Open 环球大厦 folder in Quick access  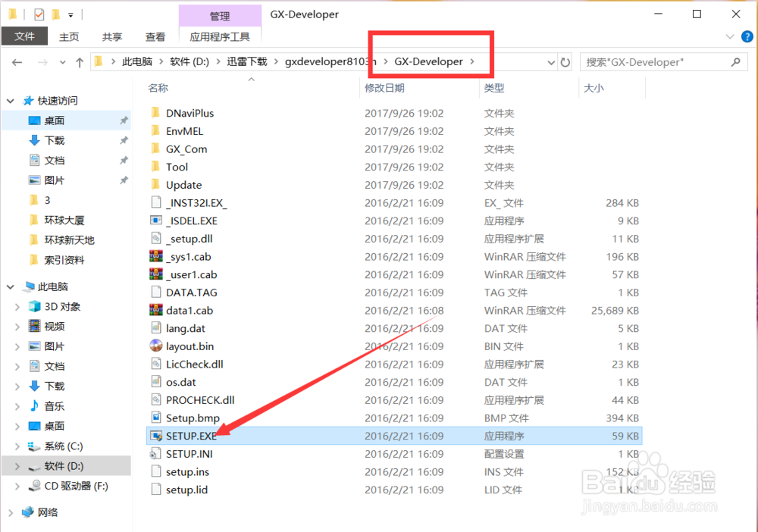coord(64,221)
